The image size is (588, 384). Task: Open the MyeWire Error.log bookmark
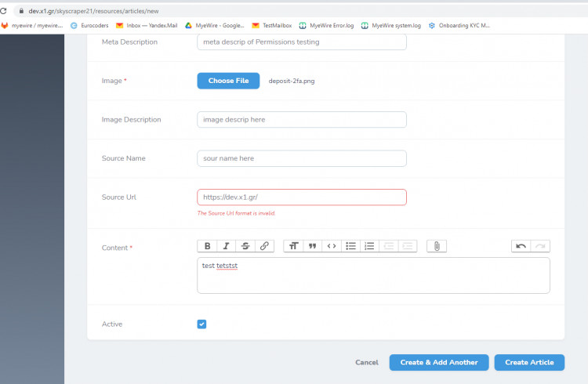(x=326, y=25)
